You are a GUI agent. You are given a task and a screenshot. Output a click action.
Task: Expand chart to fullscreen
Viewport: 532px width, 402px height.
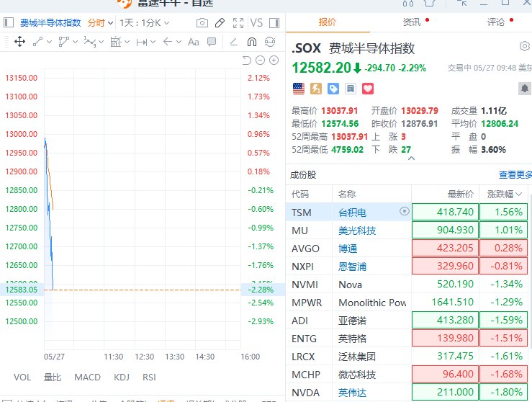click(238, 23)
